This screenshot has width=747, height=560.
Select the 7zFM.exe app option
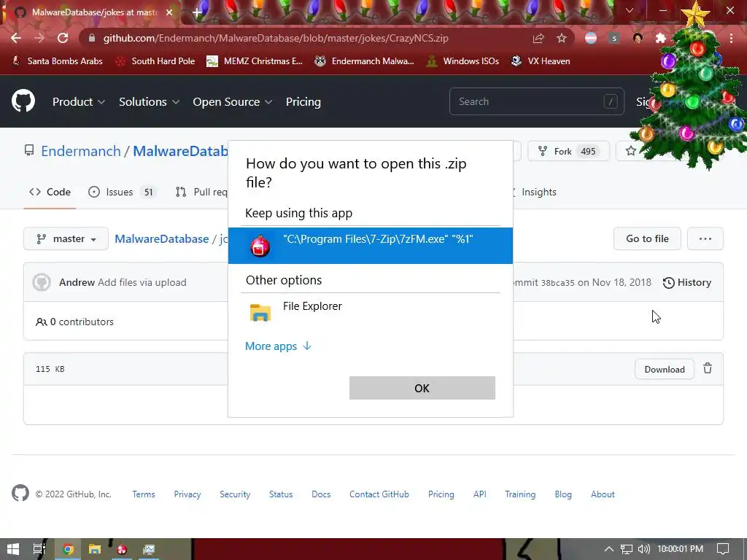[370, 246]
